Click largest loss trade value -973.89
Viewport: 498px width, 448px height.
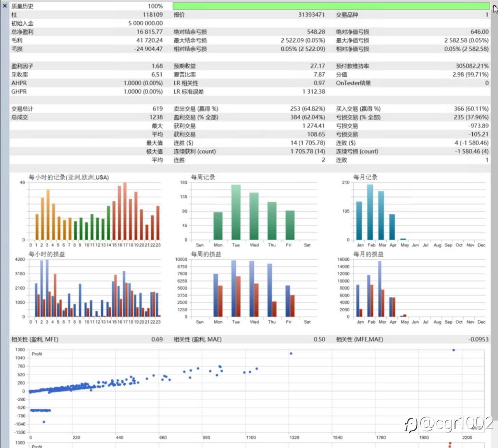[x=479, y=126]
